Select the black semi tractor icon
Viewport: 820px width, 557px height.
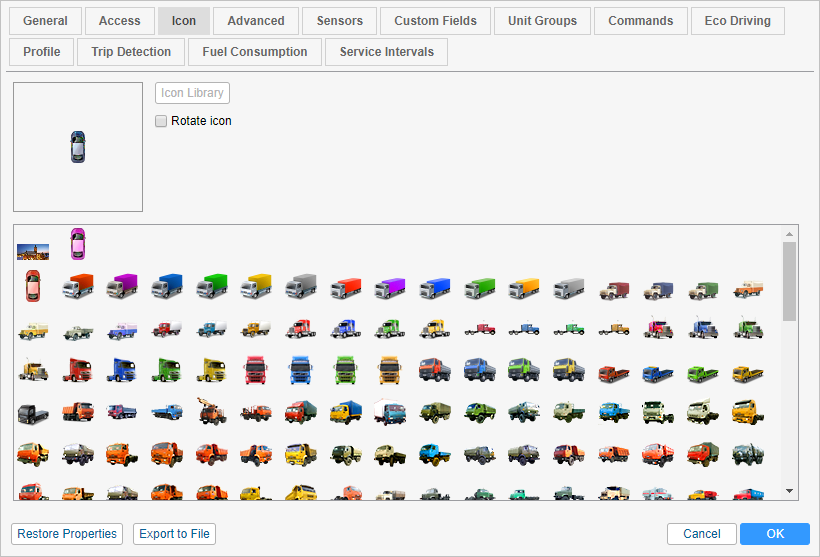tap(33, 414)
